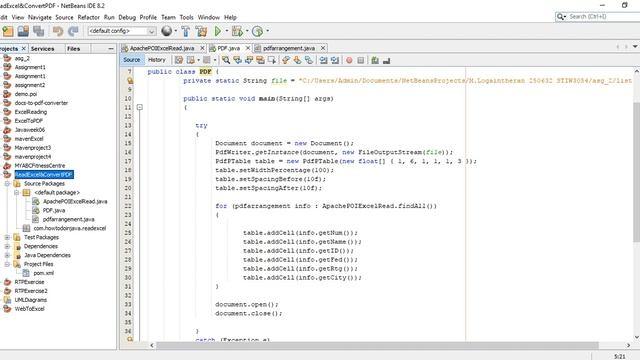Screen dimensions: 640x360
Task: Click the Toggle Highlight Search icon
Action: (260, 60)
